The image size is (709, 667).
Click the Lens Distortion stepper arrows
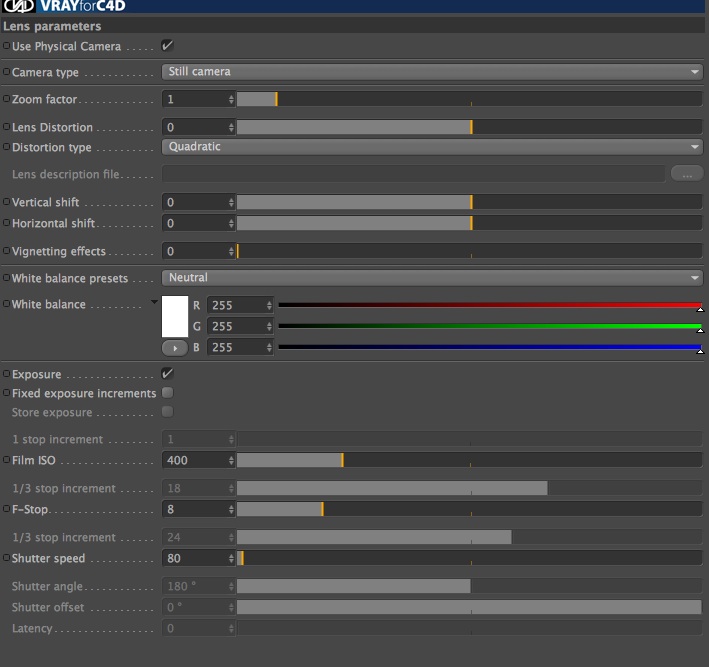[x=232, y=127]
